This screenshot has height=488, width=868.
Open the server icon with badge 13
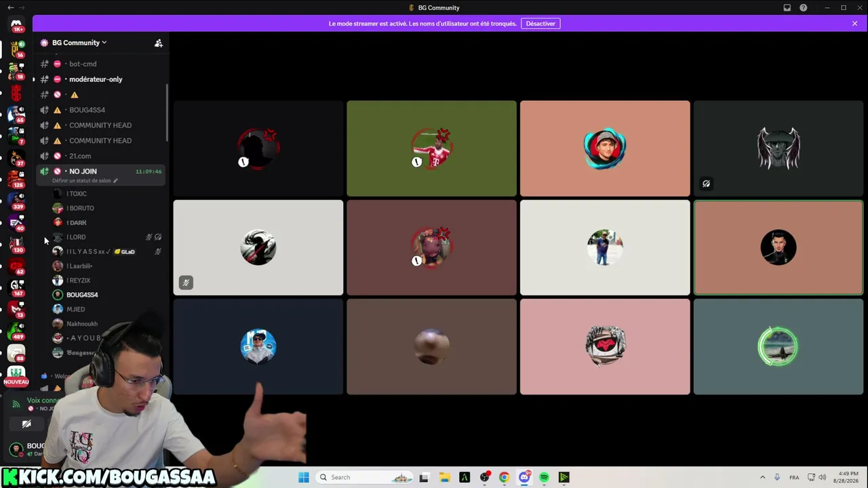click(16, 310)
